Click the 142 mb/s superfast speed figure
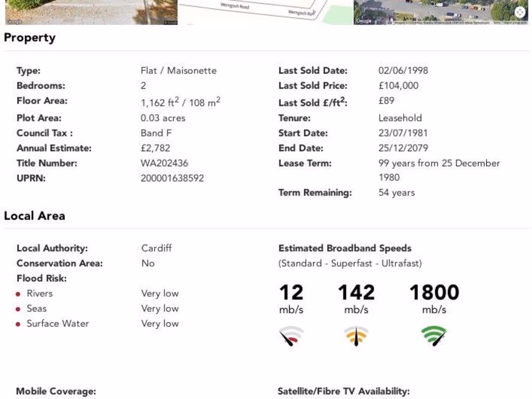The image size is (532, 399). (x=356, y=292)
